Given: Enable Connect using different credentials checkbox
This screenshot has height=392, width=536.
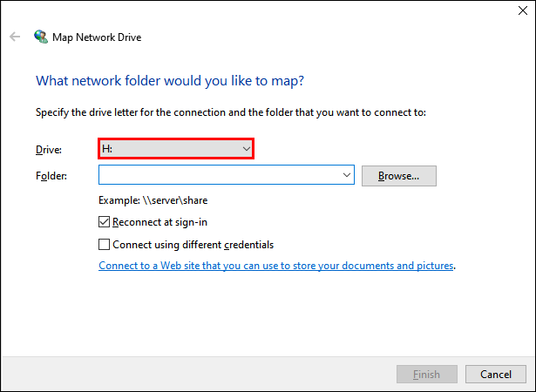Looking at the screenshot, I should click(x=105, y=245).
